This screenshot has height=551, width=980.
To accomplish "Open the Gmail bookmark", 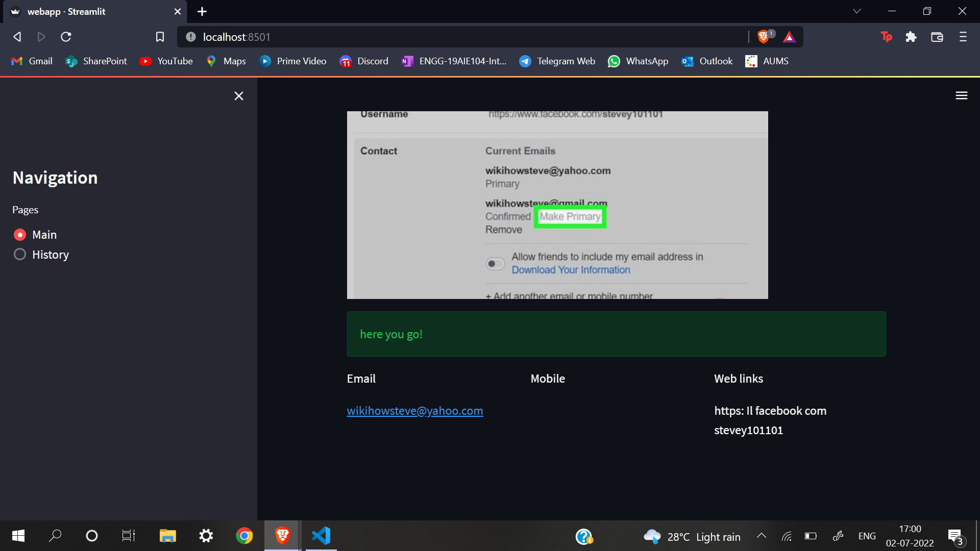I will pyautogui.click(x=32, y=61).
